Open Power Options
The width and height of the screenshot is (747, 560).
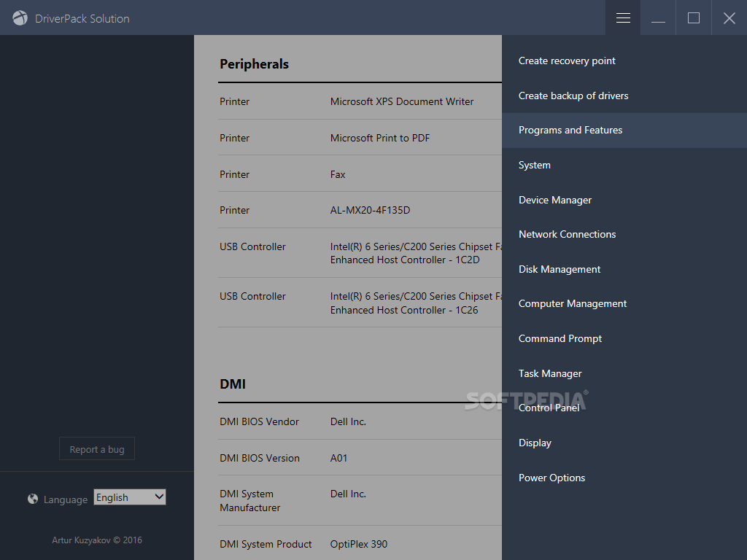624,478
